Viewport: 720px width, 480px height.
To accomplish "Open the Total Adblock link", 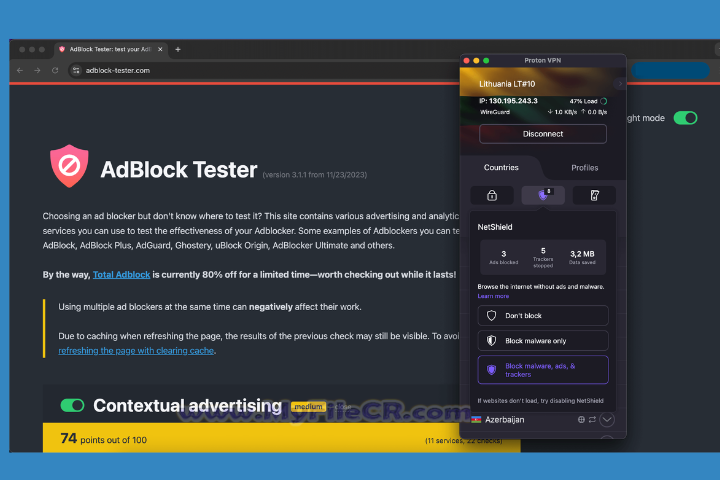I will [x=121, y=275].
